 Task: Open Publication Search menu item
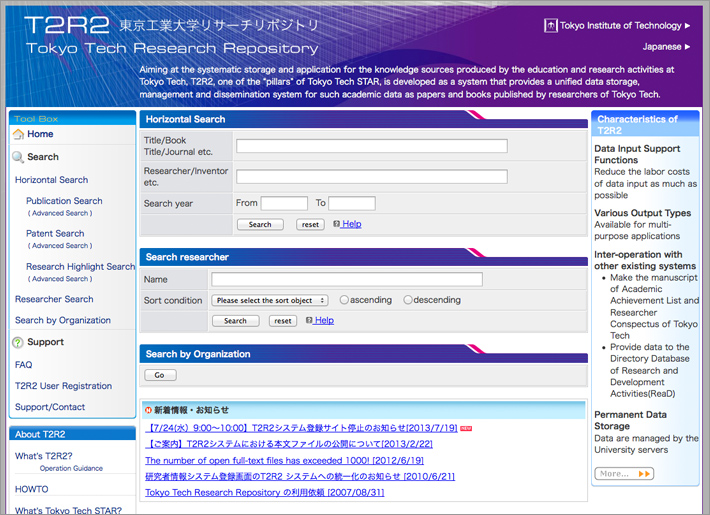[x=64, y=201]
